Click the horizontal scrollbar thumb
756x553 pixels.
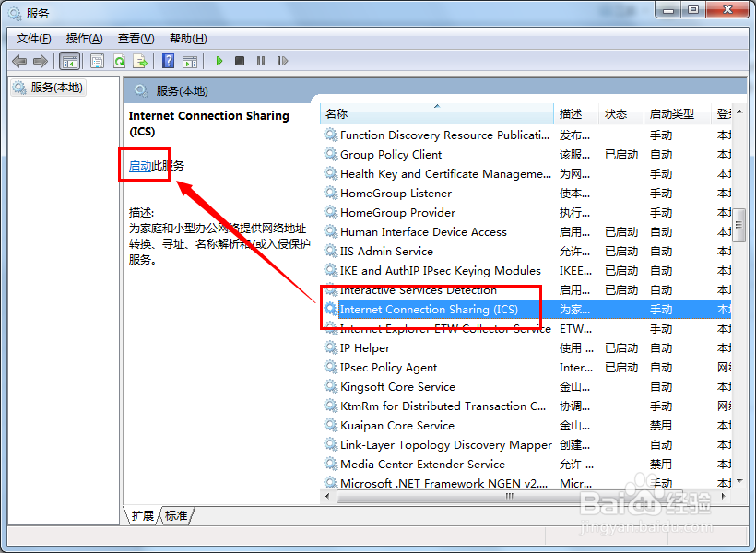tap(510, 496)
